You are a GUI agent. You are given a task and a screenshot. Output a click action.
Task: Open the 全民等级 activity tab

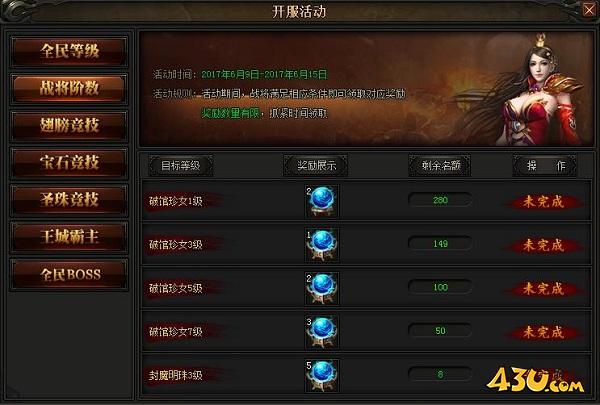tap(69, 51)
